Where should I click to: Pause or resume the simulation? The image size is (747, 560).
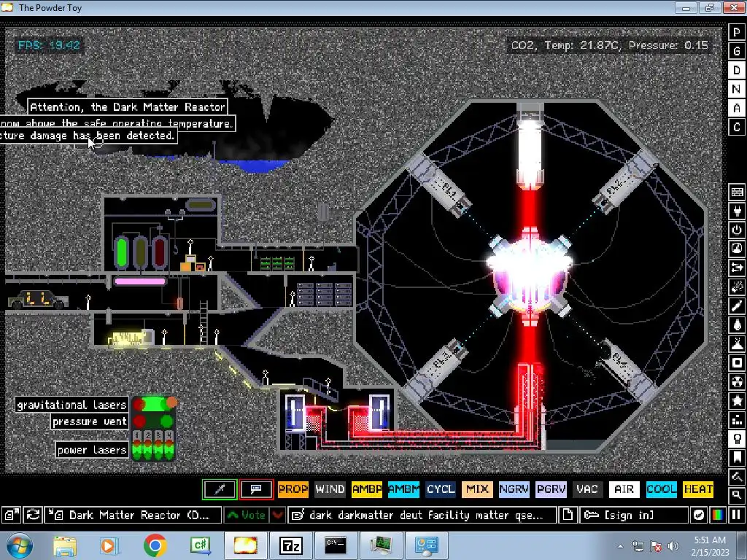pos(737,515)
